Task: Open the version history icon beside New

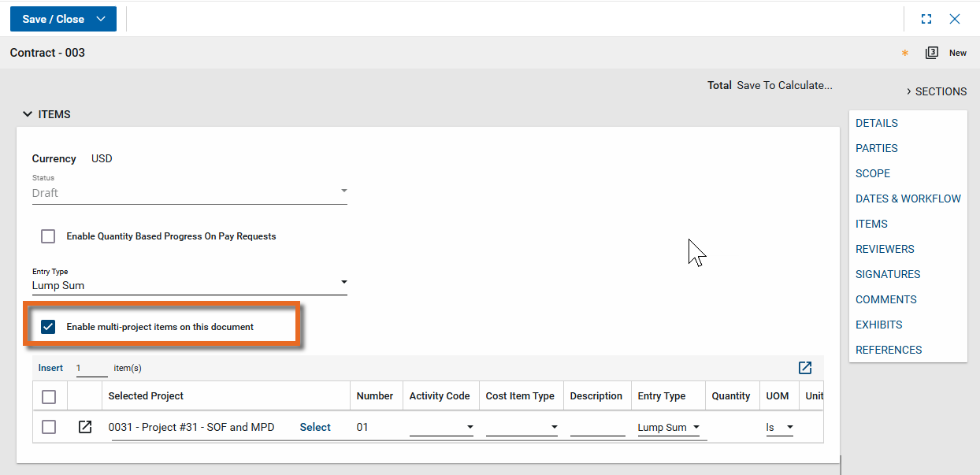Action: point(932,53)
